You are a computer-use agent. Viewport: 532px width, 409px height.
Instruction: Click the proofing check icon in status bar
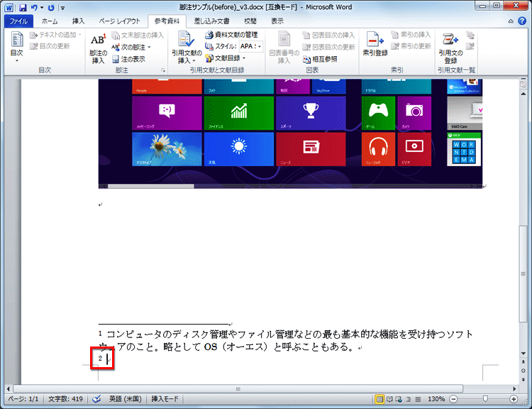96,399
